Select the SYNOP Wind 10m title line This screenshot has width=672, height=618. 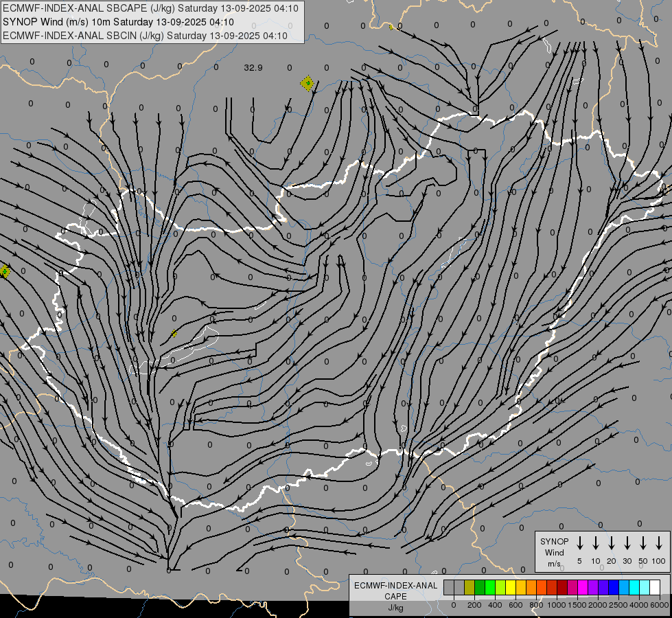pos(118,22)
